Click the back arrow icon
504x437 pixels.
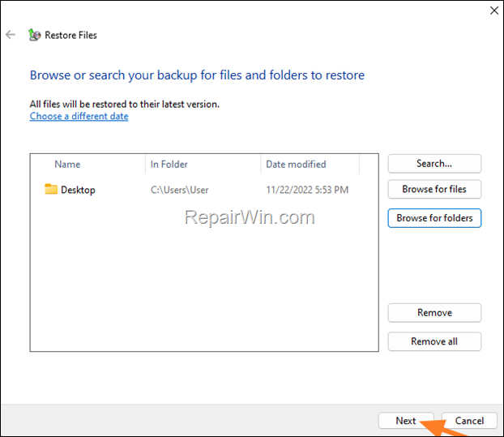point(11,34)
